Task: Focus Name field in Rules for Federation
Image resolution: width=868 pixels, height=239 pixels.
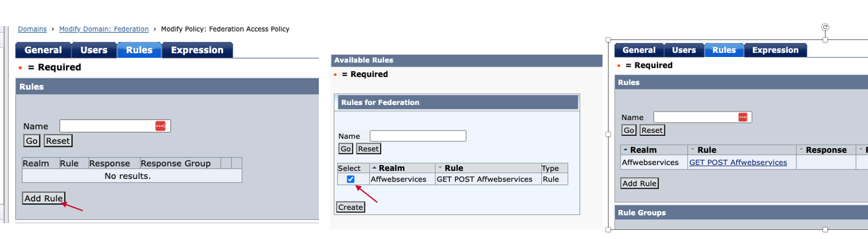Action: 418,136
